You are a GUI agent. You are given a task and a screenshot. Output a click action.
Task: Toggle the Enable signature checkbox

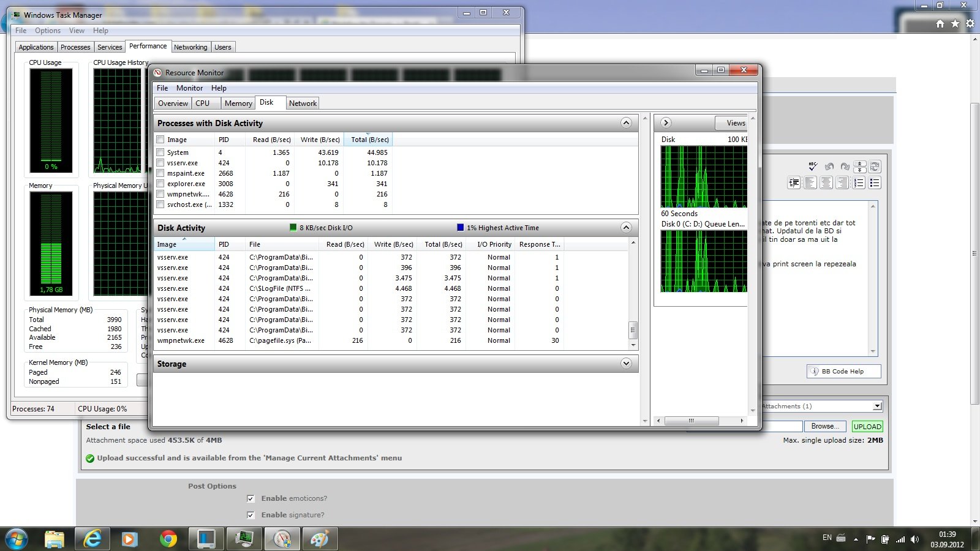pyautogui.click(x=251, y=515)
